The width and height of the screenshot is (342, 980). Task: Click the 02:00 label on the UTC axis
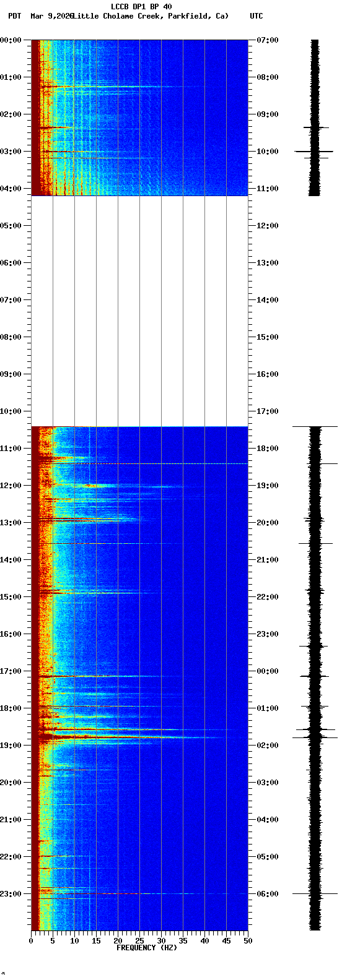[268, 745]
